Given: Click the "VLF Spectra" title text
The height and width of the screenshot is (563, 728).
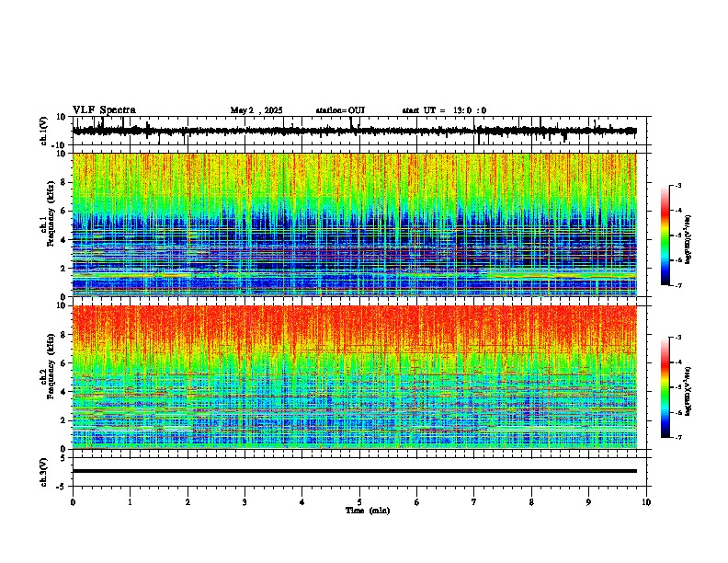Looking at the screenshot, I should pyautogui.click(x=104, y=109).
